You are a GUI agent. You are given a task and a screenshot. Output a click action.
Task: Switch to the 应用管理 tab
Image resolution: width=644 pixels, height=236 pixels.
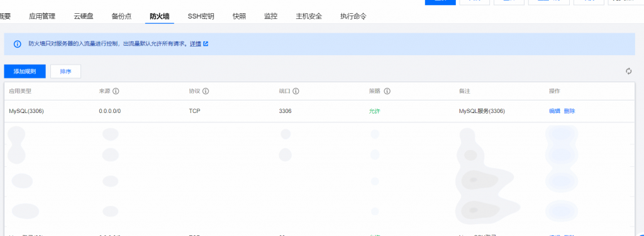pos(42,16)
